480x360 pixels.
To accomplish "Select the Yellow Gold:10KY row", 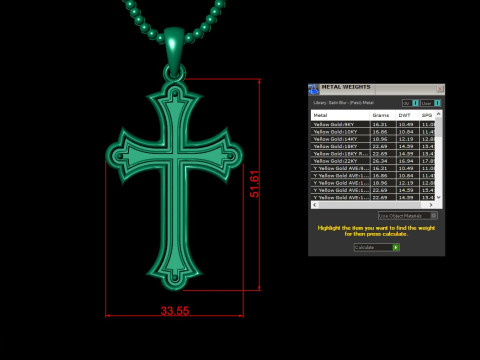I will [x=373, y=132].
